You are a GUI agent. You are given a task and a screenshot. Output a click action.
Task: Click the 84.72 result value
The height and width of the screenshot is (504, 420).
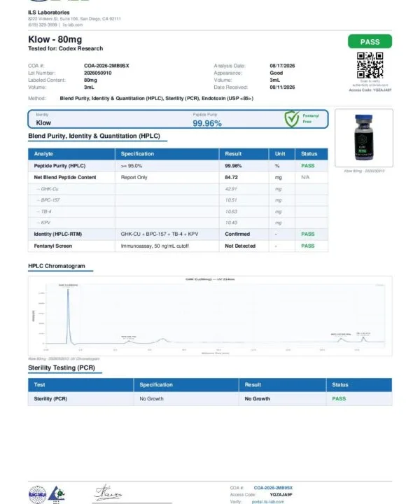click(x=232, y=177)
